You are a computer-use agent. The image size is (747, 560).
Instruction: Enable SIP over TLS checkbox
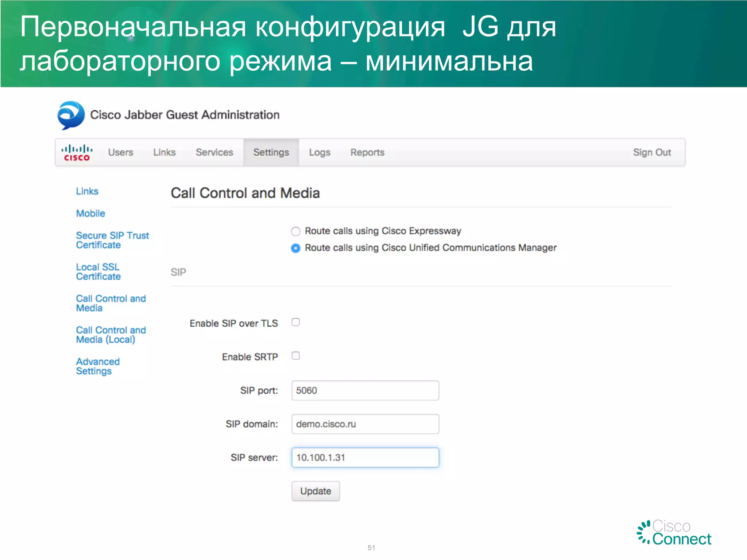point(296,322)
